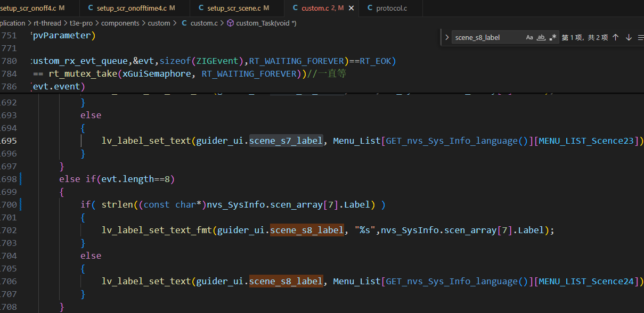
Task: Toggle Match Case in find widget
Action: tap(529, 37)
